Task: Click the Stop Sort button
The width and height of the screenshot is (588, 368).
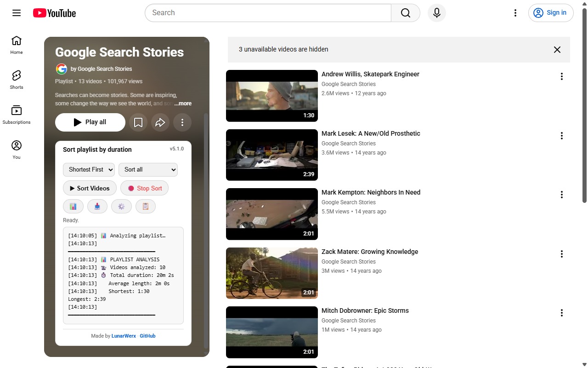Action: tap(145, 188)
